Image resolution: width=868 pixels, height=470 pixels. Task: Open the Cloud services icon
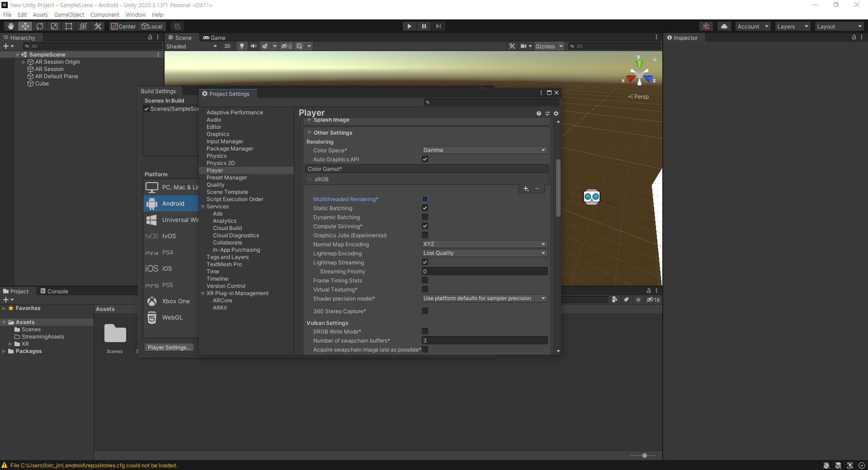pyautogui.click(x=724, y=26)
